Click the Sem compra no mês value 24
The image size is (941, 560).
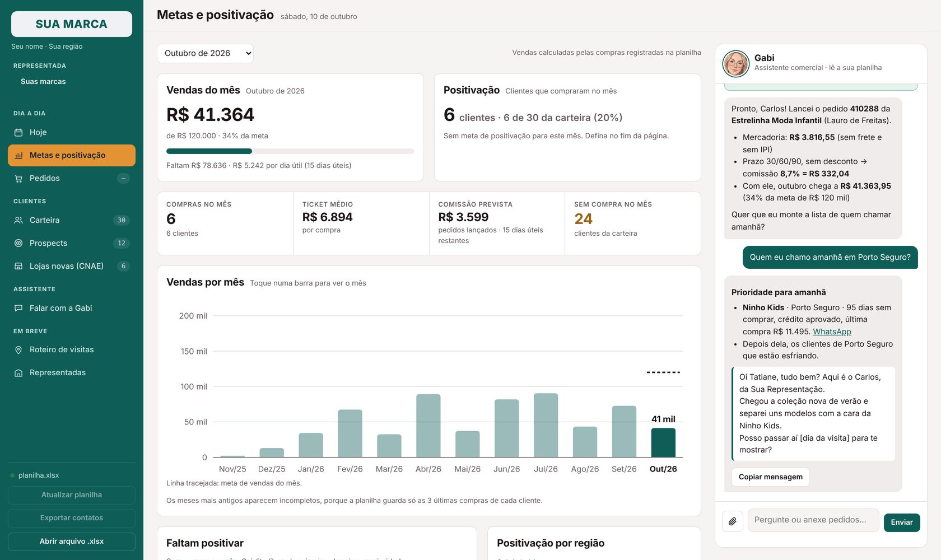pyautogui.click(x=583, y=219)
